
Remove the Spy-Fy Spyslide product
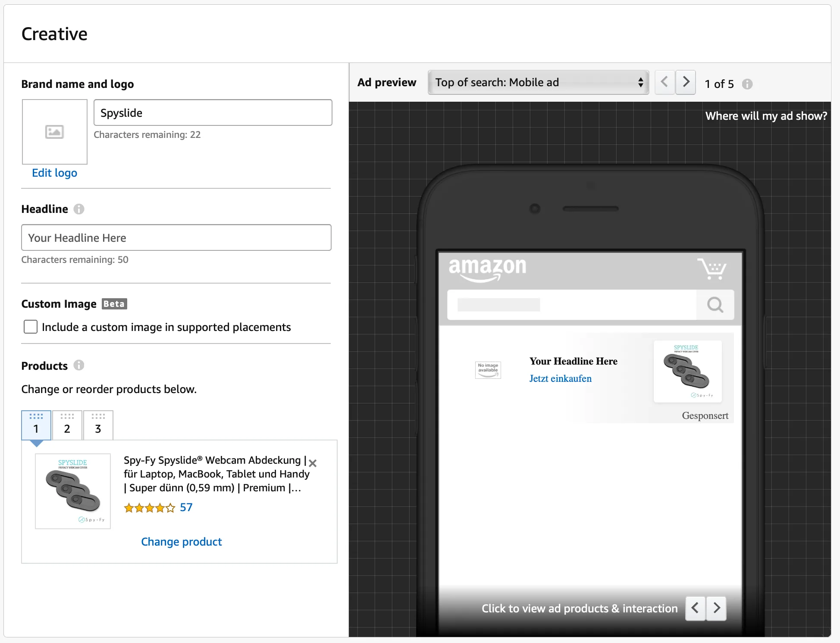coord(313,463)
